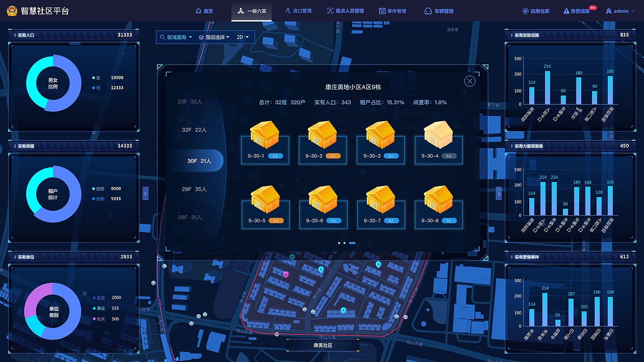Select the house icon of unit 9-30-1
Image resolution: width=644 pixels, height=362 pixels.
point(265,136)
